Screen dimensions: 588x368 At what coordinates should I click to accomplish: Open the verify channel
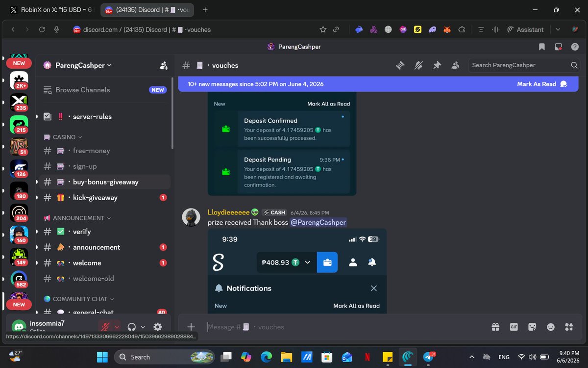click(105, 232)
